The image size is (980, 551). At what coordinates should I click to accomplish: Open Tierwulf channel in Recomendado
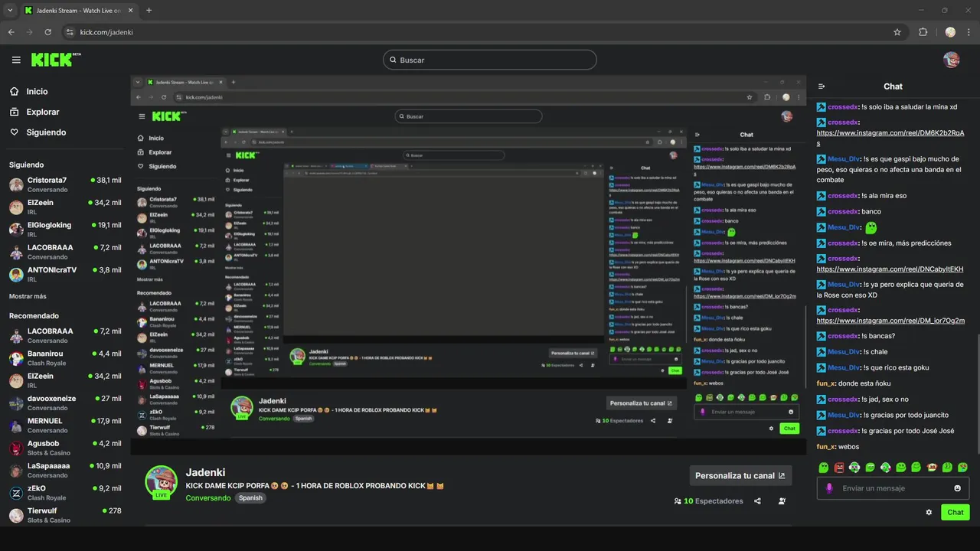(65, 515)
